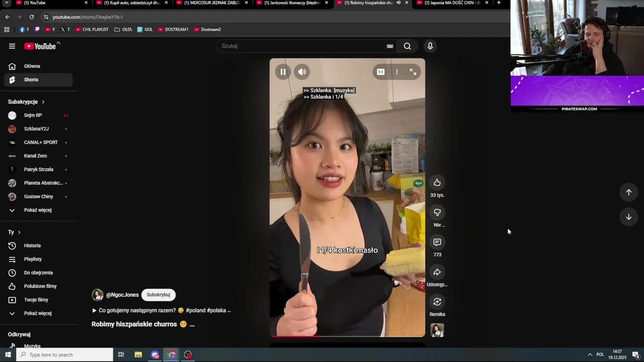Expand the Ty section chevron
Screen dimensions: 644x362
(x=19, y=232)
